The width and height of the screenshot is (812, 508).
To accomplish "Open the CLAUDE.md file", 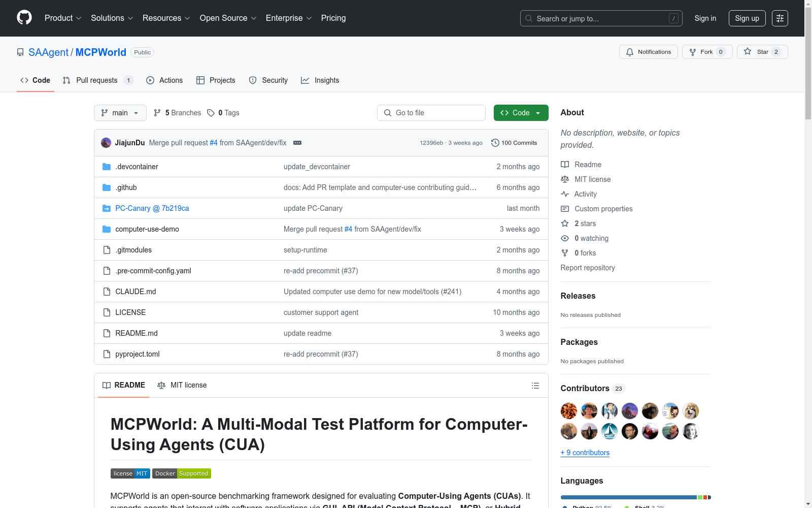I will point(136,292).
